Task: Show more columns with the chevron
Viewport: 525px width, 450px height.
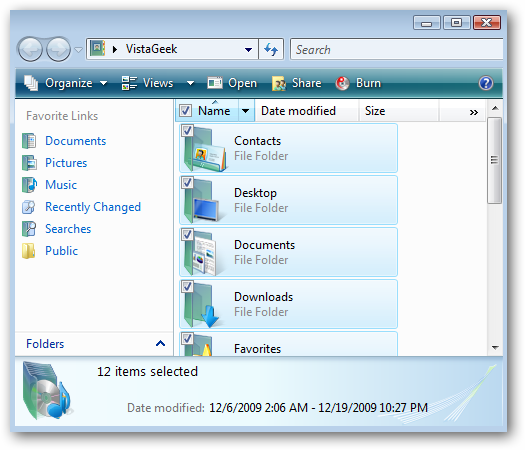Action: (473, 112)
